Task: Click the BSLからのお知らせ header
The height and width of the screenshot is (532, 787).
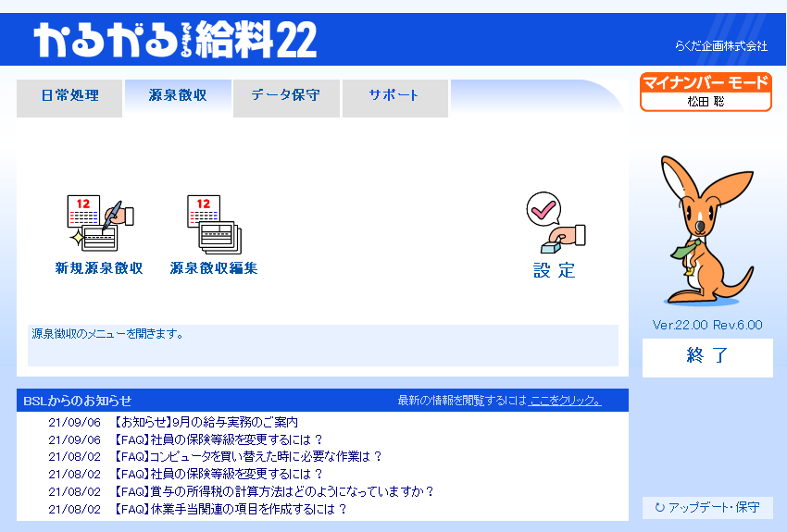Action: coord(77,401)
